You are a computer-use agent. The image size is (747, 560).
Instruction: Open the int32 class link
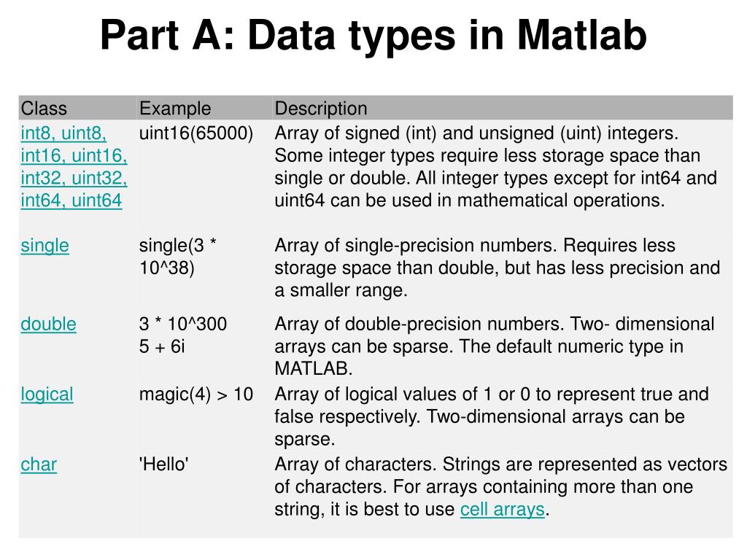(42, 178)
